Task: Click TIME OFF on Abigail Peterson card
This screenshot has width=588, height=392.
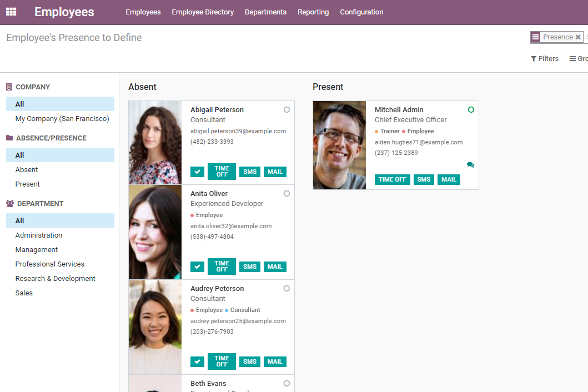Action: (222, 172)
